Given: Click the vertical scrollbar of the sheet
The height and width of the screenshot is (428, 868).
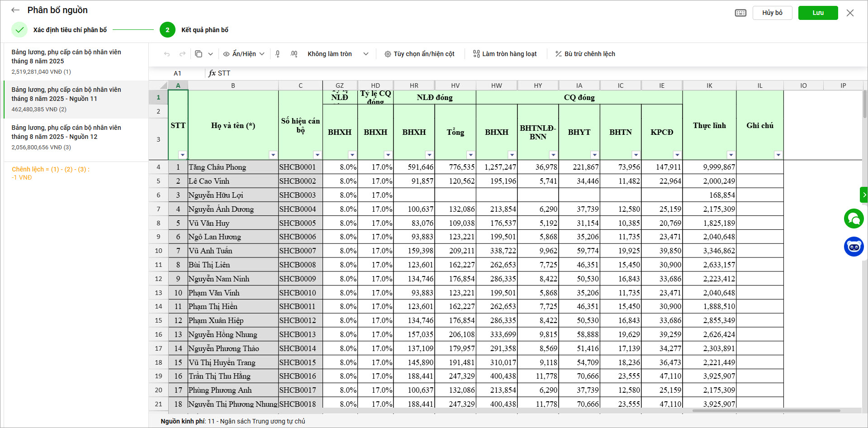Looking at the screenshot, I should (x=864, y=104).
